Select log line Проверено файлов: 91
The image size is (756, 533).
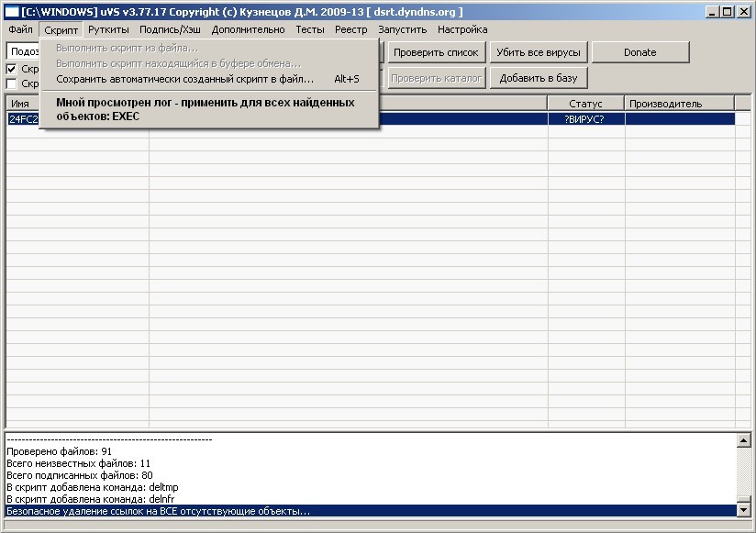click(x=60, y=451)
